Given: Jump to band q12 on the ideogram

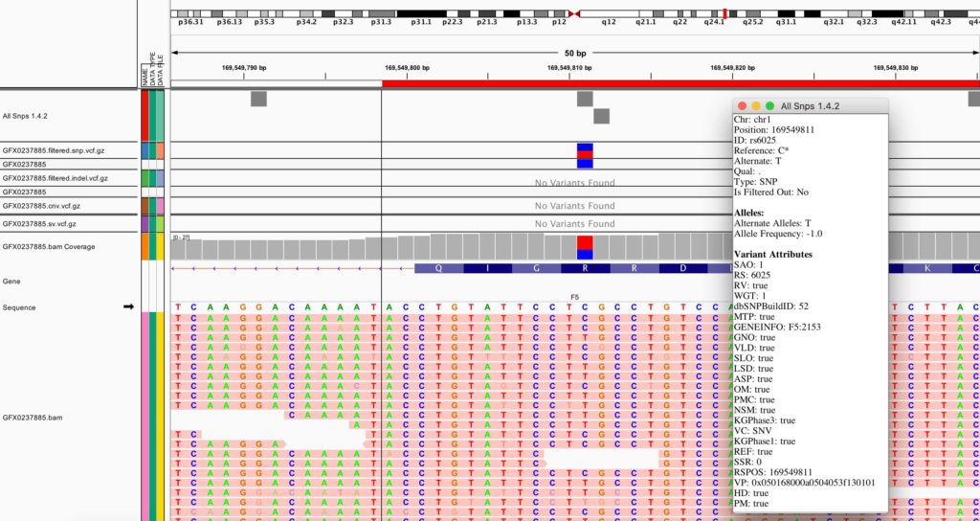Looking at the screenshot, I should [x=609, y=21].
